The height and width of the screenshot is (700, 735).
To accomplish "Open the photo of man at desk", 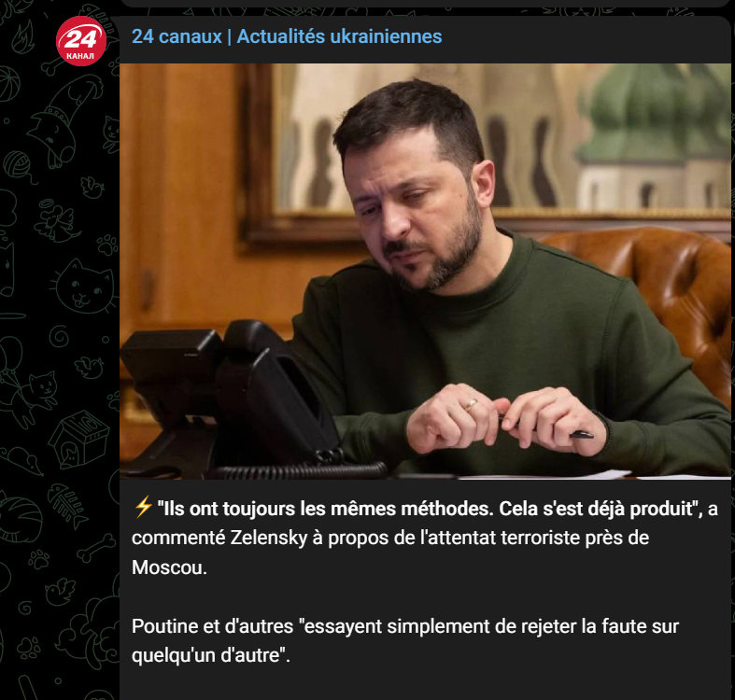I will click(425, 271).
